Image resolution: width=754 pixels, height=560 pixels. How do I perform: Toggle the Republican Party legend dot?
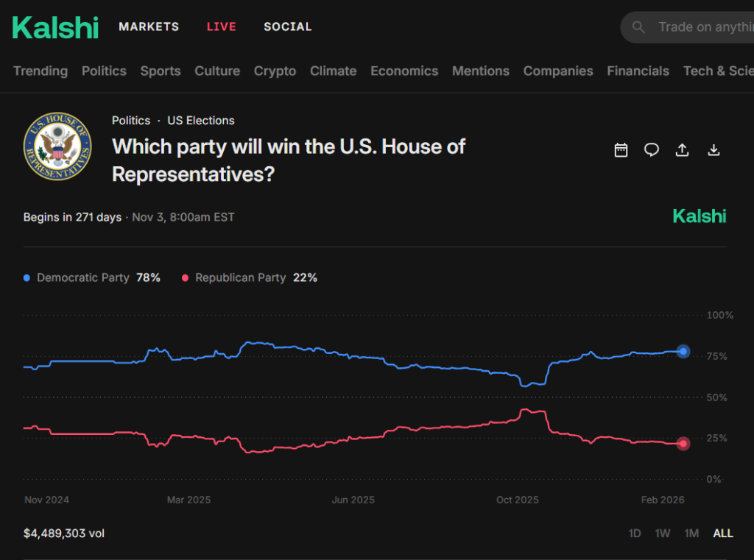(185, 278)
